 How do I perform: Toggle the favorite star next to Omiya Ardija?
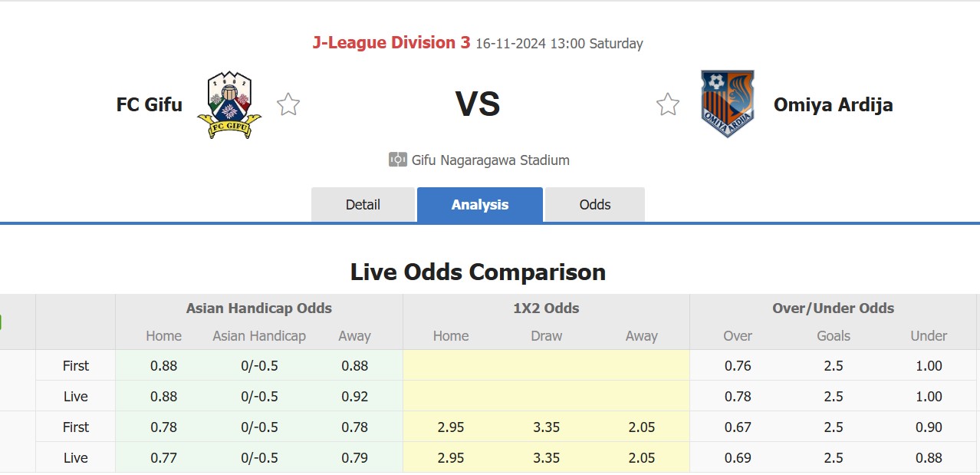click(x=668, y=104)
